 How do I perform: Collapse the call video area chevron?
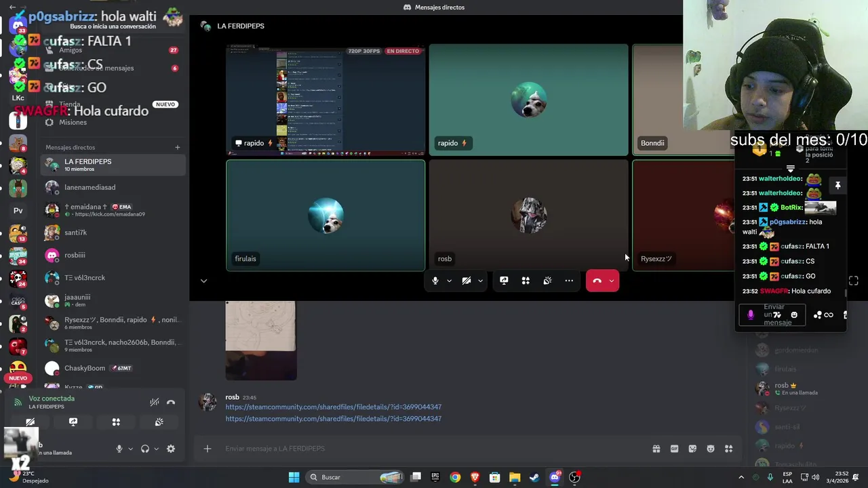point(203,281)
